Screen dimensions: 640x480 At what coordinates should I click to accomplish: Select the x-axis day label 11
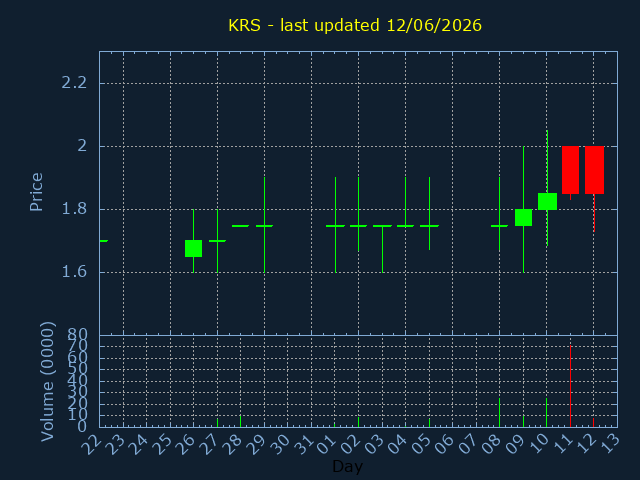coord(562,444)
